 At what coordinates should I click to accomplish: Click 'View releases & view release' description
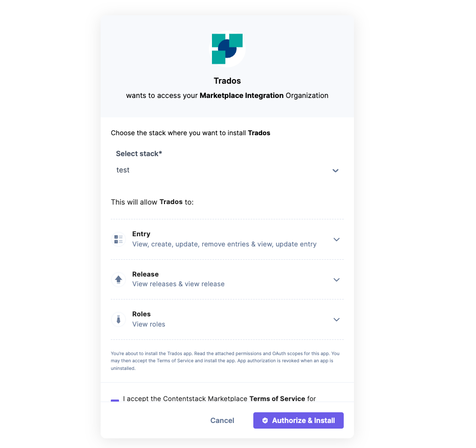click(179, 284)
